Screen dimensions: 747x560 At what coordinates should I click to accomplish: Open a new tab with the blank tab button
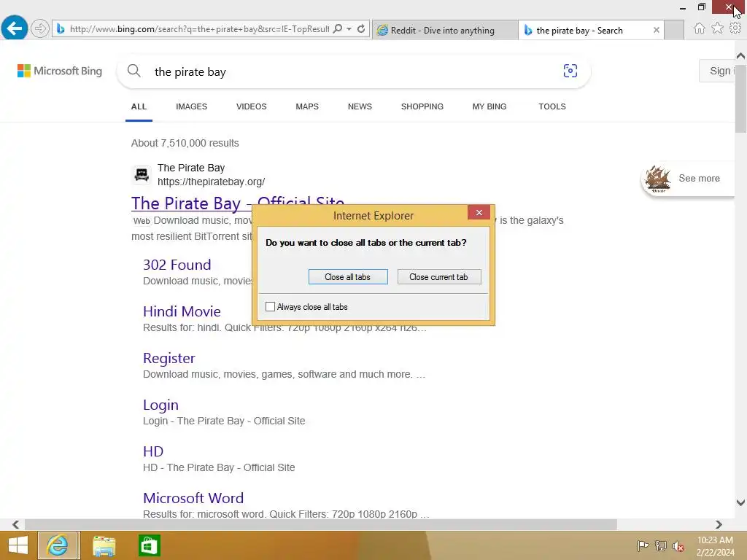[x=673, y=30]
